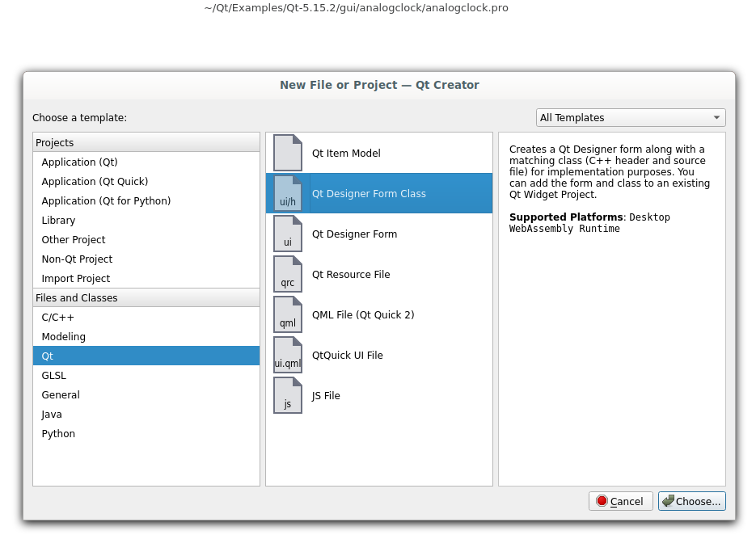The width and height of the screenshot is (756, 535).
Task: Select the Java category
Action: click(146, 414)
